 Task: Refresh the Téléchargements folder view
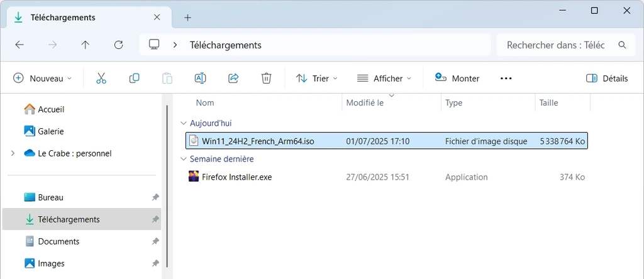tap(118, 45)
